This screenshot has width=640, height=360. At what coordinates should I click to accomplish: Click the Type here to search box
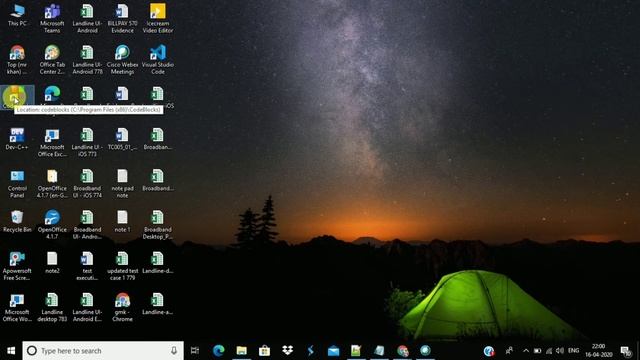(103, 351)
